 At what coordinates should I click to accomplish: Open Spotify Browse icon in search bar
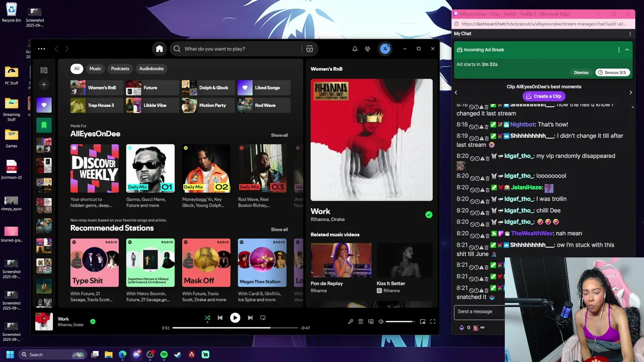[309, 49]
